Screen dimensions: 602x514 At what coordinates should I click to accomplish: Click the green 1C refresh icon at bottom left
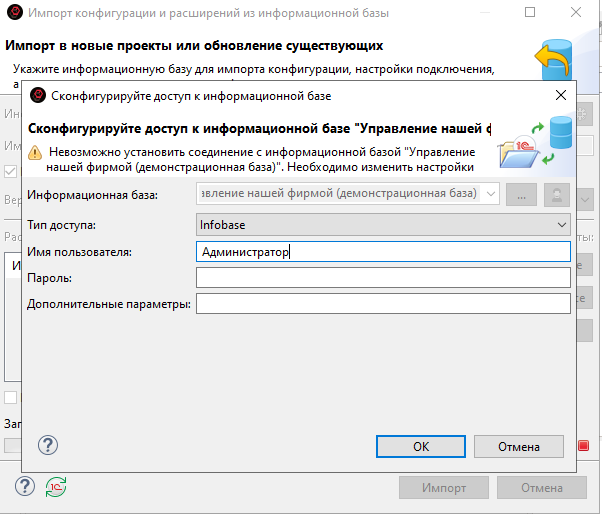tap(56, 487)
